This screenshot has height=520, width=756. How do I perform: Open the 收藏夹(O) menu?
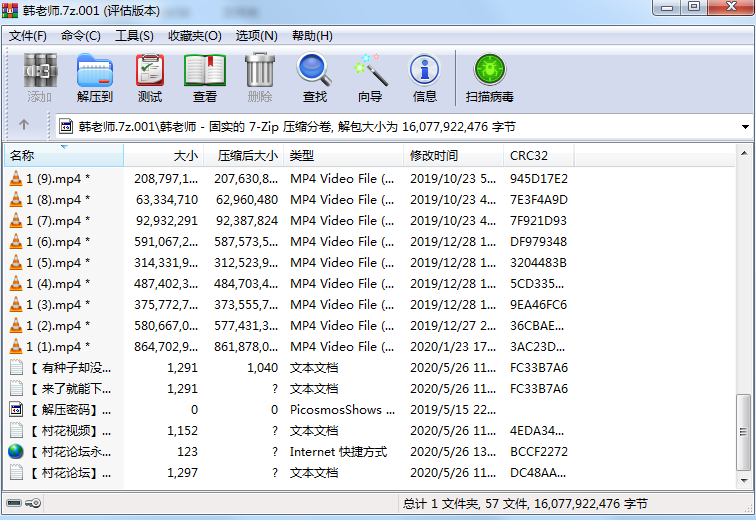pyautogui.click(x=194, y=35)
